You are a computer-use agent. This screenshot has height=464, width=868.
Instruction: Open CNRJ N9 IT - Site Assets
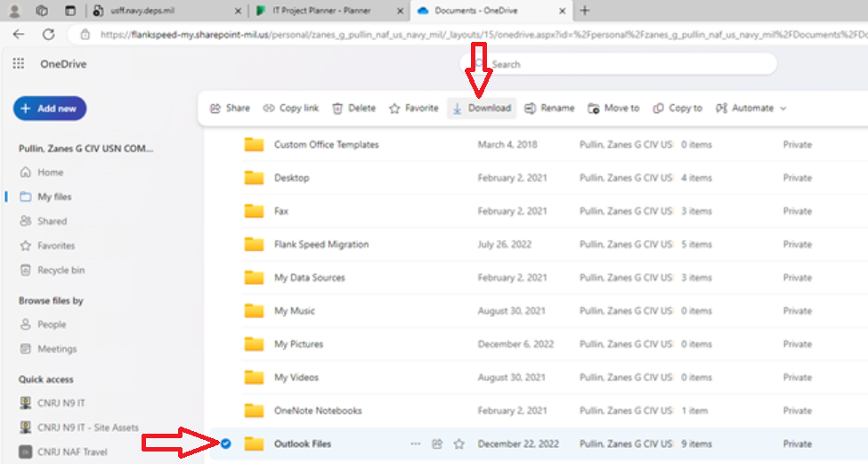pyautogui.click(x=78, y=427)
